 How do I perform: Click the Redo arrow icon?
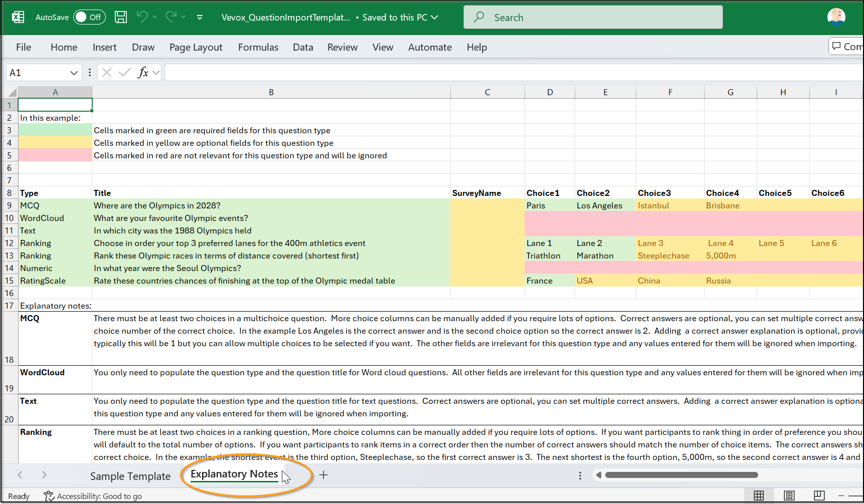170,17
